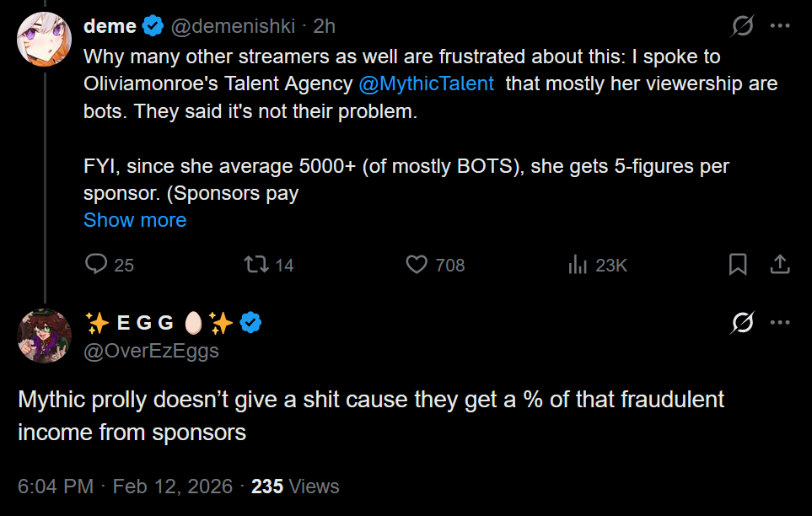Bookmark deme's tweet
This screenshot has height=516, width=812.
pos(737,265)
